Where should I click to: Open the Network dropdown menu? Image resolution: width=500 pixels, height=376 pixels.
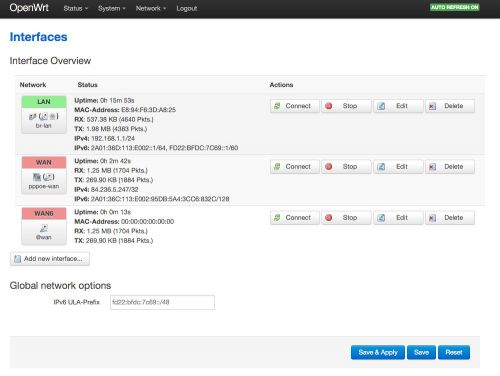coord(151,8)
